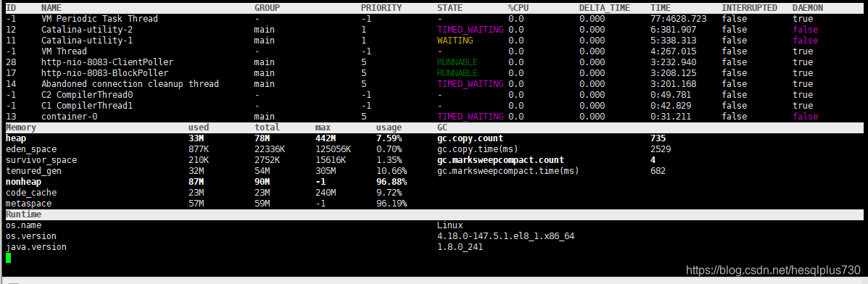Click the os.name label

click(23, 225)
